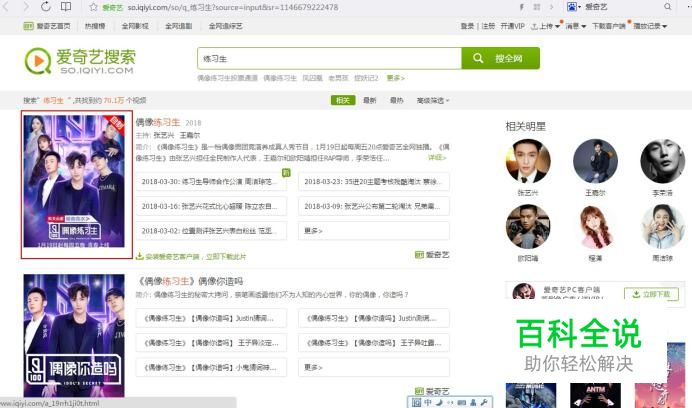Open 王嘉尔 star avatar
This screenshot has height=408, width=692.
pos(595,161)
